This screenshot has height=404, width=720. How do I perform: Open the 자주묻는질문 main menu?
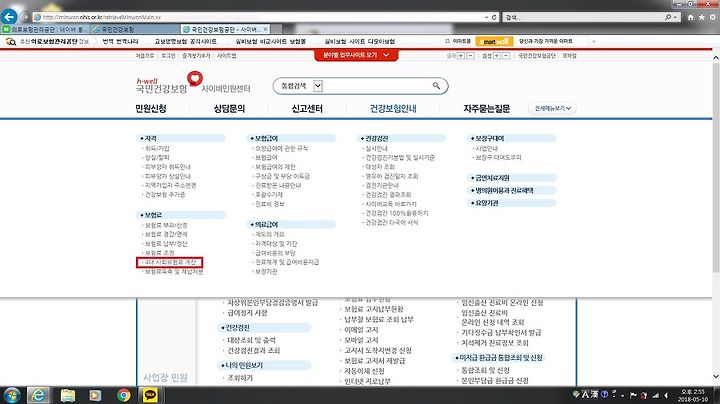[x=487, y=109]
